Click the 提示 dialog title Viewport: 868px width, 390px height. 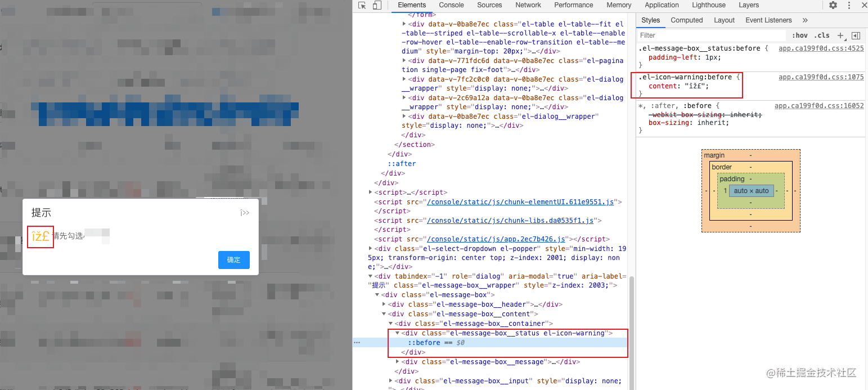[x=42, y=213]
